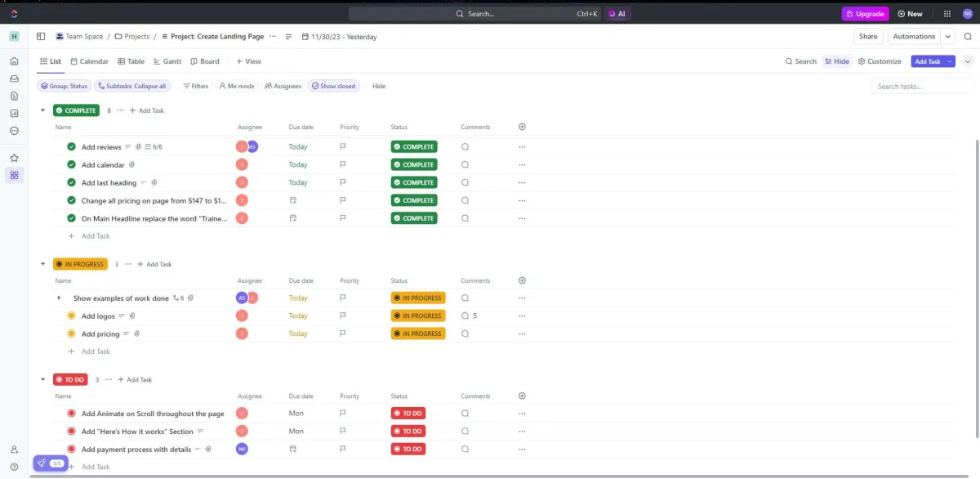Set due date for Add payment process task
Image resolution: width=980 pixels, height=479 pixels.
tap(293, 449)
